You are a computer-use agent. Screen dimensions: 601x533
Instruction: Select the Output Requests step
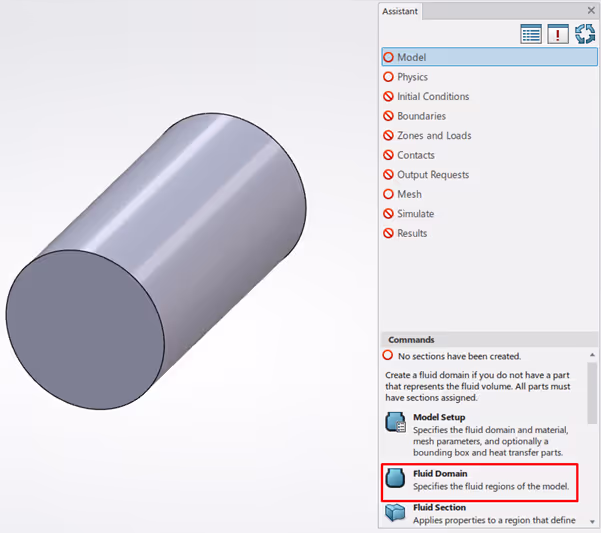(x=489, y=174)
